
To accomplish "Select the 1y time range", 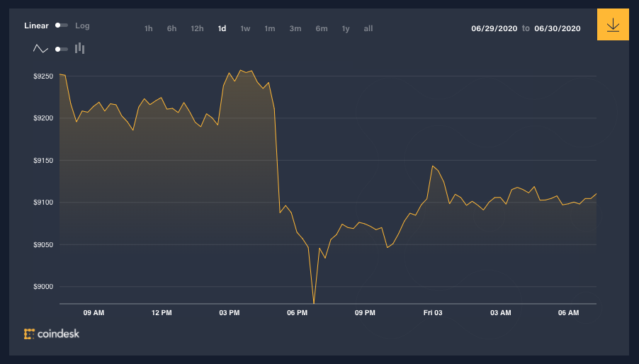I will pyautogui.click(x=346, y=28).
